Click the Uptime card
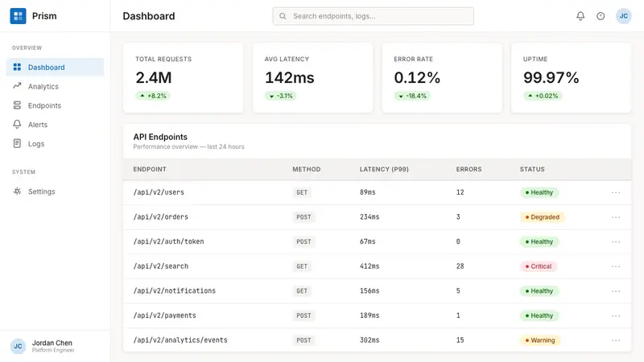The image size is (644, 362). pyautogui.click(x=572, y=77)
